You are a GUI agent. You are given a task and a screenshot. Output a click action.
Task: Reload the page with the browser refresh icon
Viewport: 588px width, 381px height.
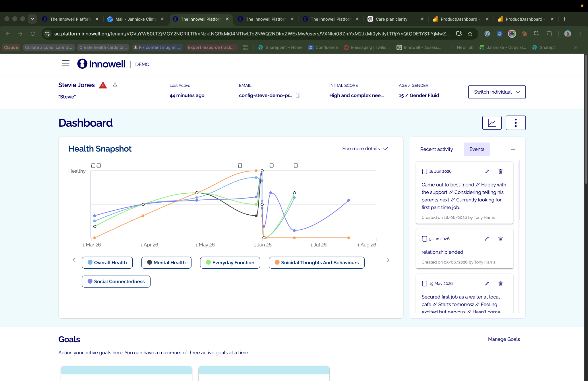pyautogui.click(x=33, y=34)
